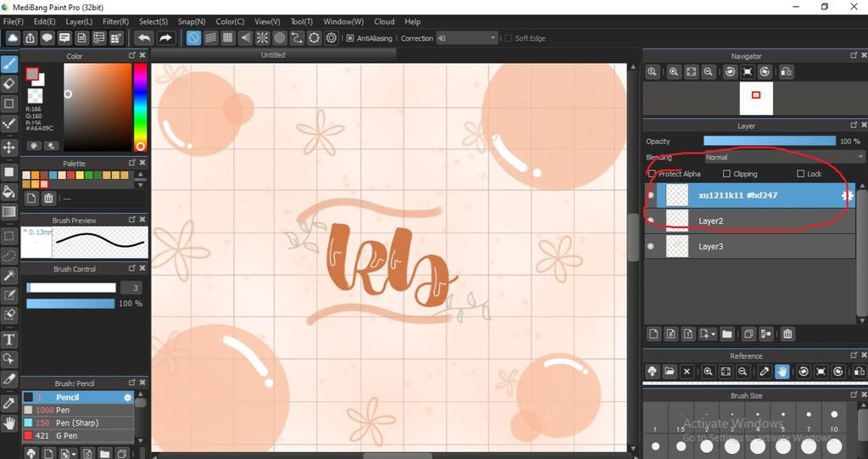Enable radial snap
This screenshot has width=868, height=459.
click(x=263, y=37)
